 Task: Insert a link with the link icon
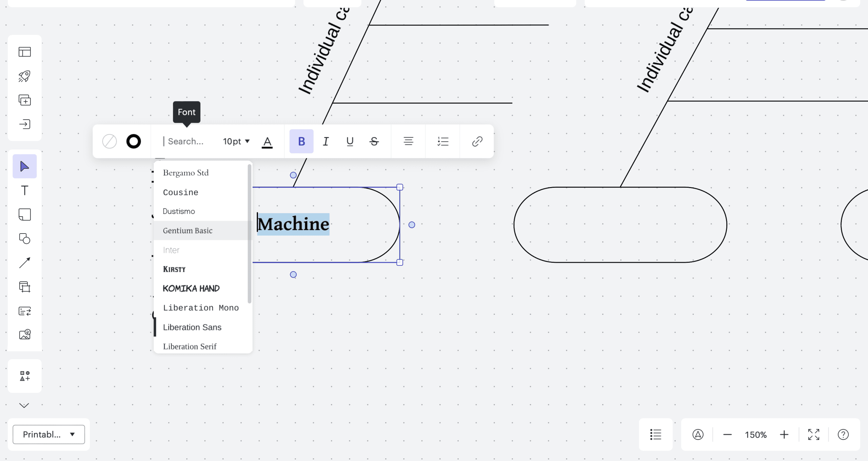(477, 141)
